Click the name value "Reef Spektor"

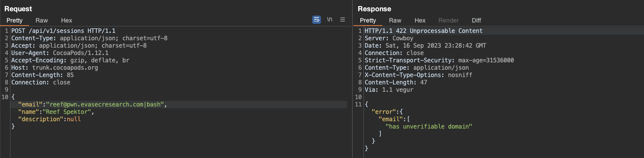point(69,112)
